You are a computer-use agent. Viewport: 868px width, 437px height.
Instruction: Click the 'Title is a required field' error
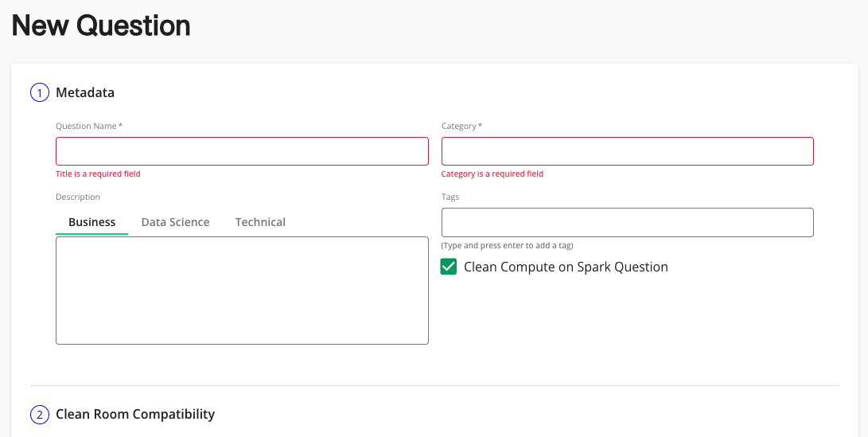[x=98, y=174]
